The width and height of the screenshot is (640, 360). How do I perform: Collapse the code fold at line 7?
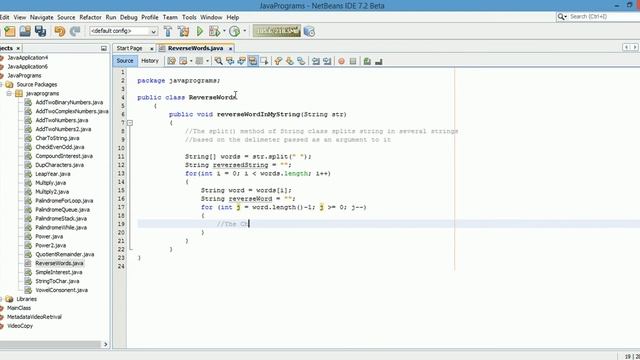[x=130, y=122]
